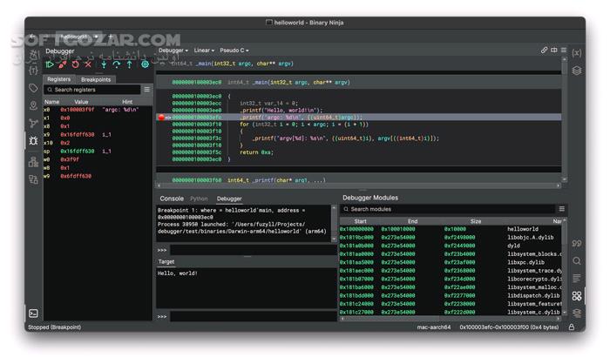Image resolution: width=610 pixels, height=364 pixels.
Task: Click the lock icon in the status bar
Action: point(571,327)
